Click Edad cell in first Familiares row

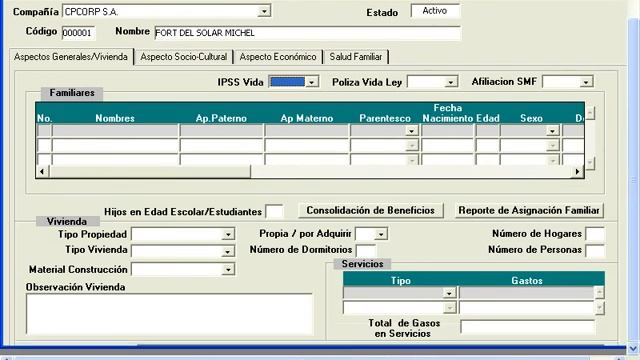pos(487,131)
